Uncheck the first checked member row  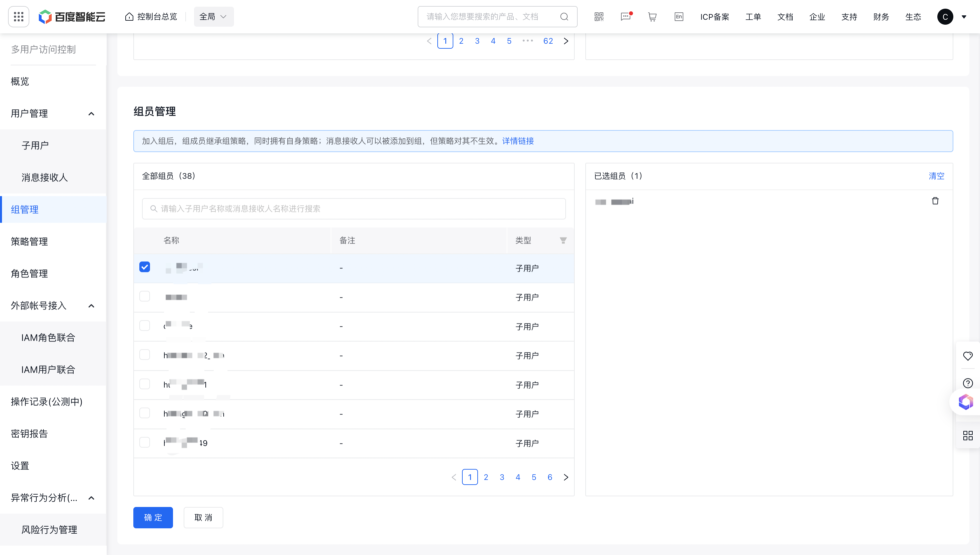[x=145, y=267]
